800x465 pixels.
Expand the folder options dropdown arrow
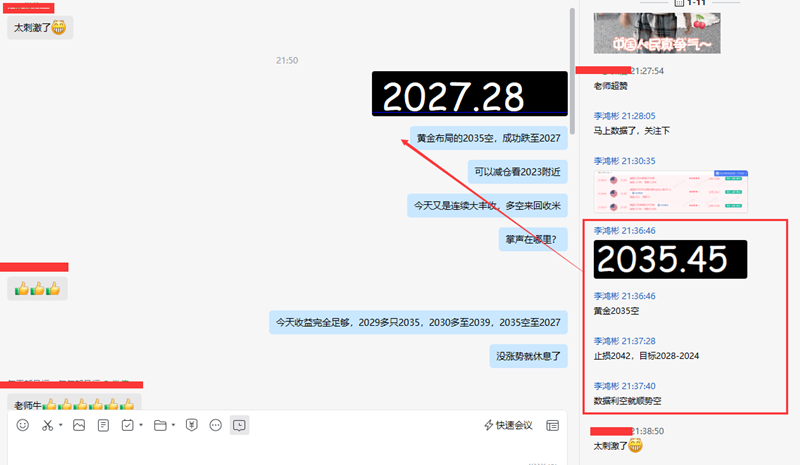tap(173, 425)
